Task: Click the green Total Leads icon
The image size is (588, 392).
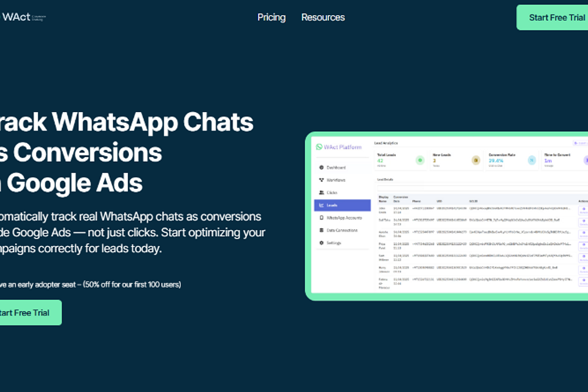Action: click(420, 160)
